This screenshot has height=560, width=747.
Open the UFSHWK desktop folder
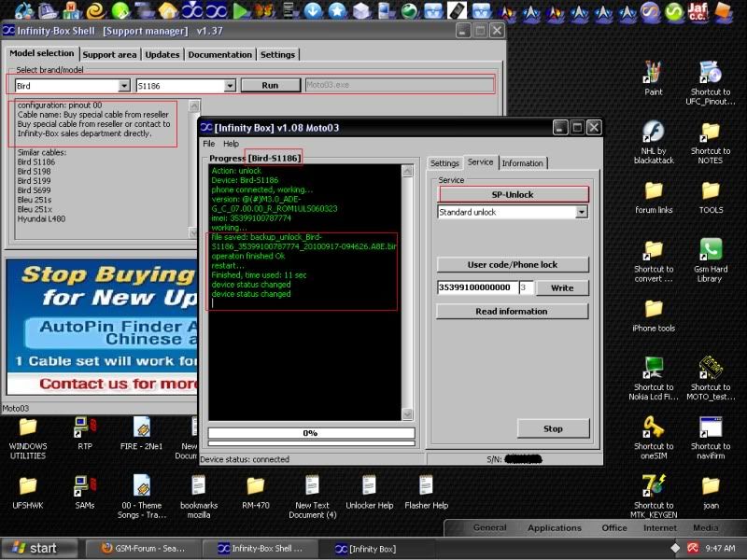pos(28,493)
